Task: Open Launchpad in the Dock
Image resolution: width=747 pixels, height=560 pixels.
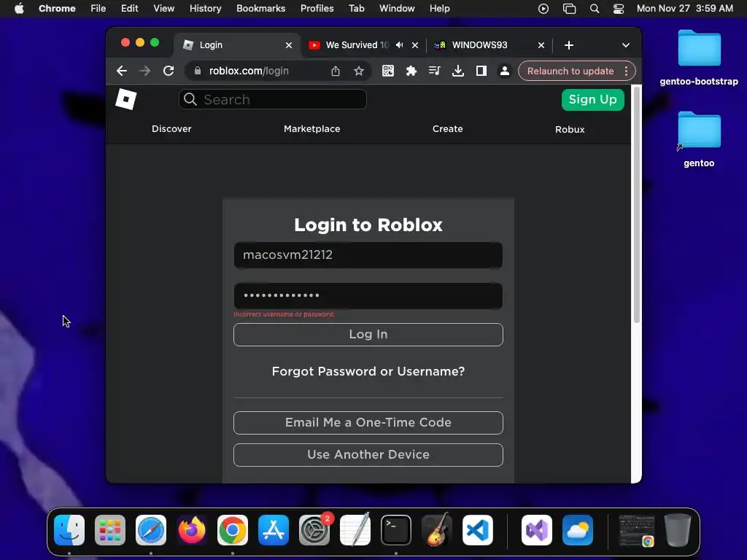Action: pyautogui.click(x=110, y=530)
